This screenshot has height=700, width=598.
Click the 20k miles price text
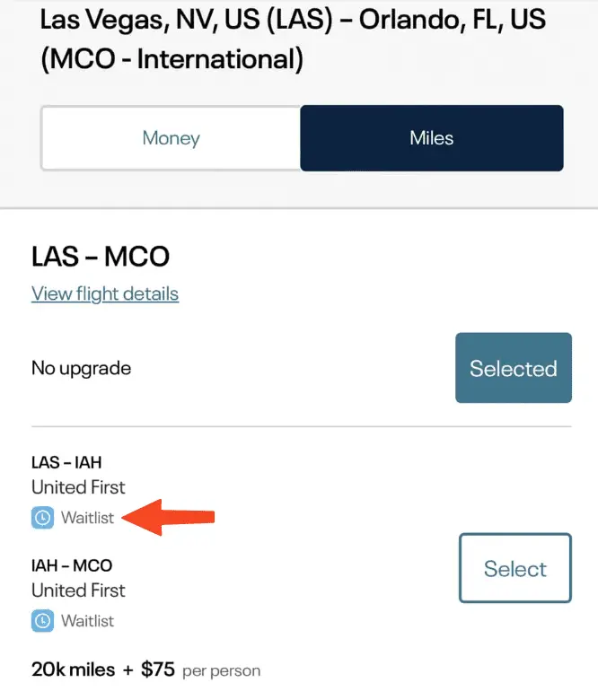pyautogui.click(x=74, y=669)
